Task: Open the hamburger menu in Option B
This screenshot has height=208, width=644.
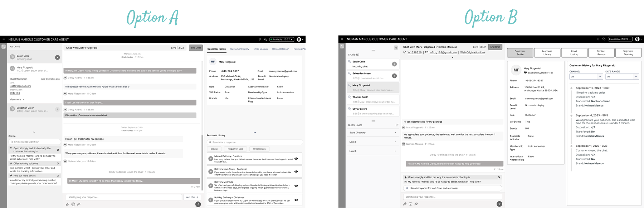Action: (342, 39)
